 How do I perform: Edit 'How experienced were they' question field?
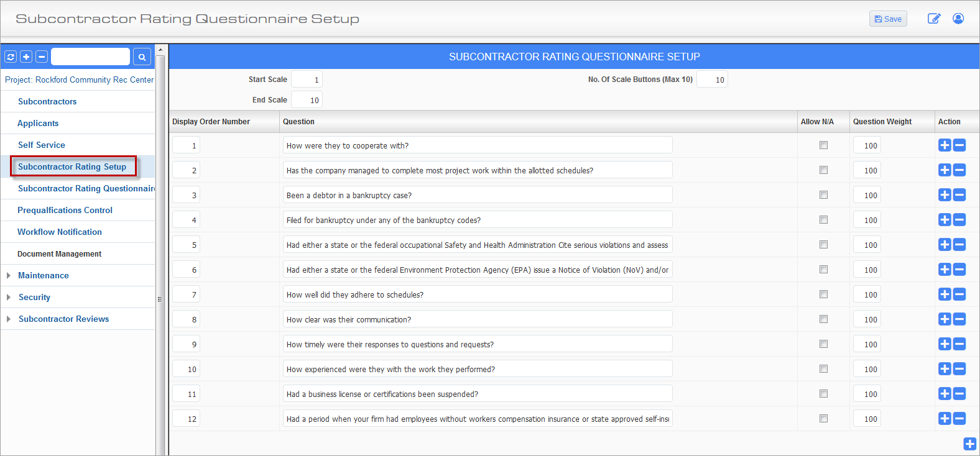[x=478, y=369]
